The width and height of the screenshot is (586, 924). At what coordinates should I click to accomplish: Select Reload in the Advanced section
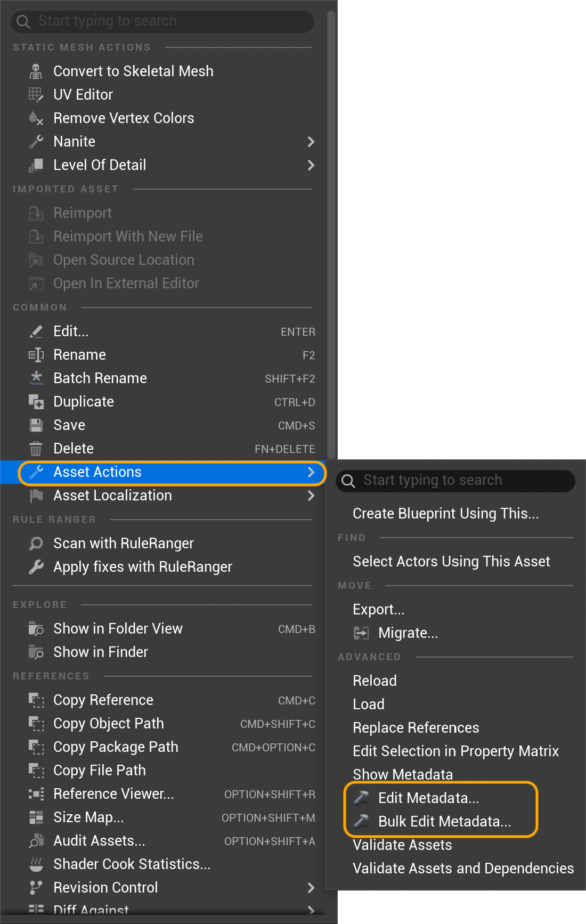pos(375,681)
